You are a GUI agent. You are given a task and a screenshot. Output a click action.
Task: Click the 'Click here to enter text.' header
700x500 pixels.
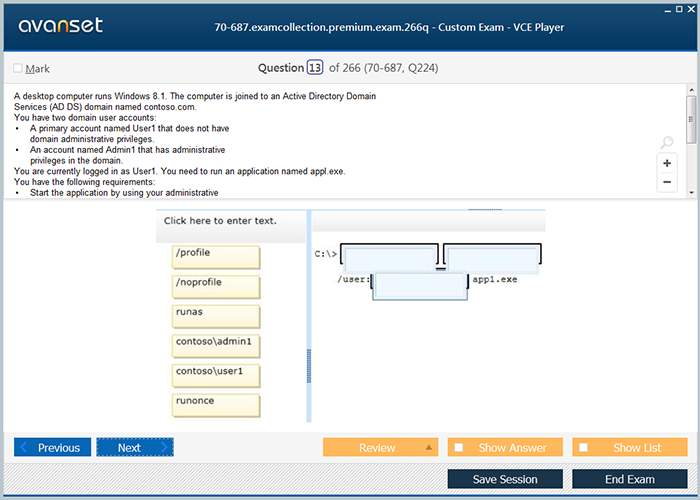pos(220,221)
